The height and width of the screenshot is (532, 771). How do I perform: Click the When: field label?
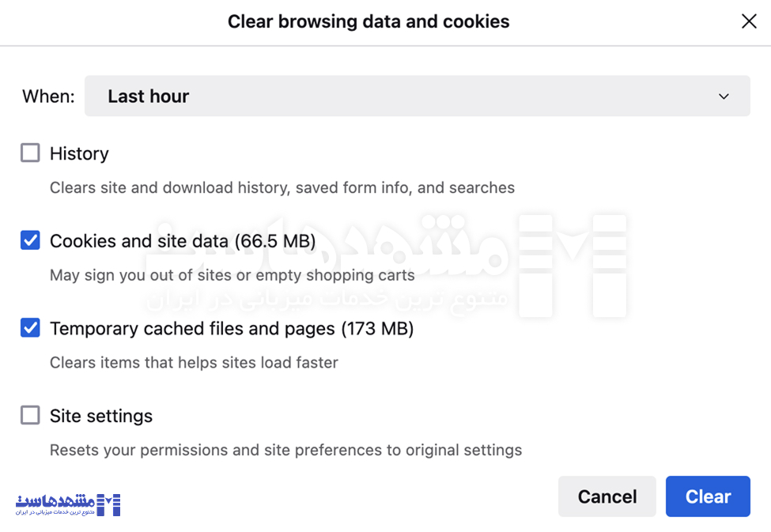[48, 96]
